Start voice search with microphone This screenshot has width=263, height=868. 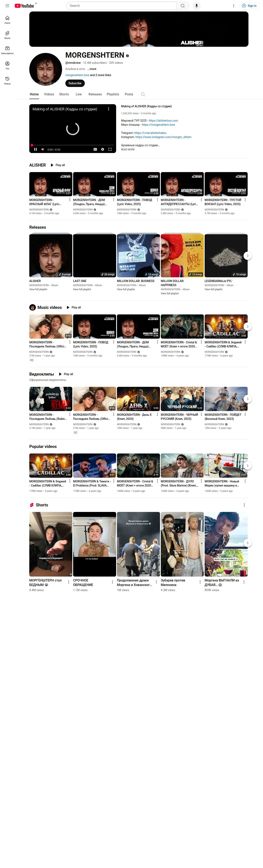point(196,6)
